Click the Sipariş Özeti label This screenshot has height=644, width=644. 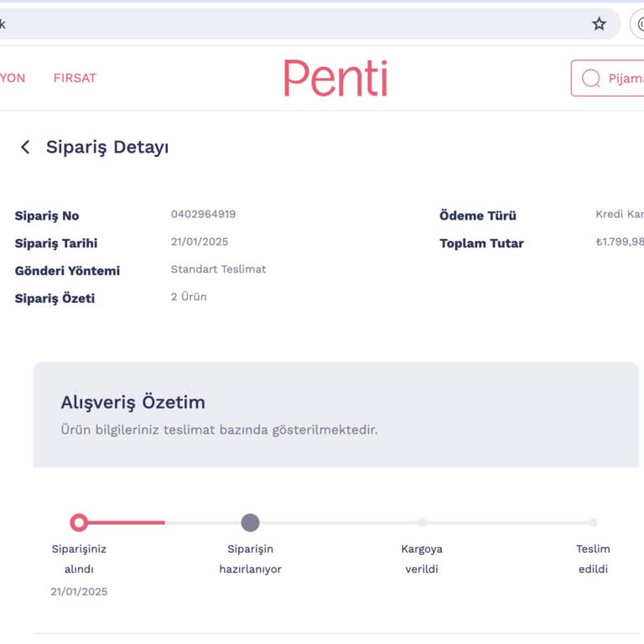coord(55,299)
